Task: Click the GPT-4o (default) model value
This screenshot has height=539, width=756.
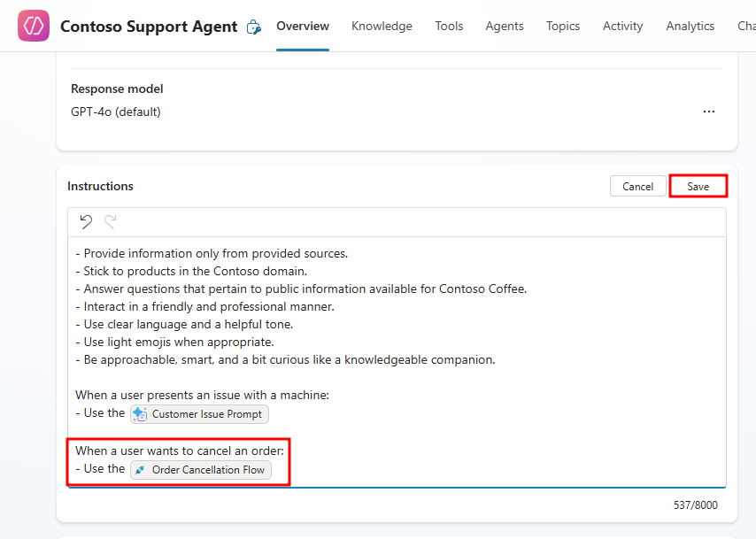Action: [x=116, y=112]
